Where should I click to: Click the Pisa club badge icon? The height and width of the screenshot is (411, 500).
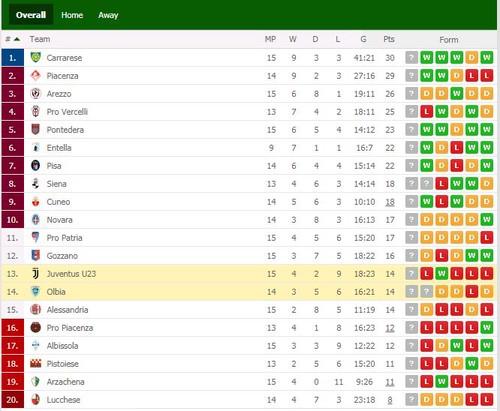(x=35, y=165)
